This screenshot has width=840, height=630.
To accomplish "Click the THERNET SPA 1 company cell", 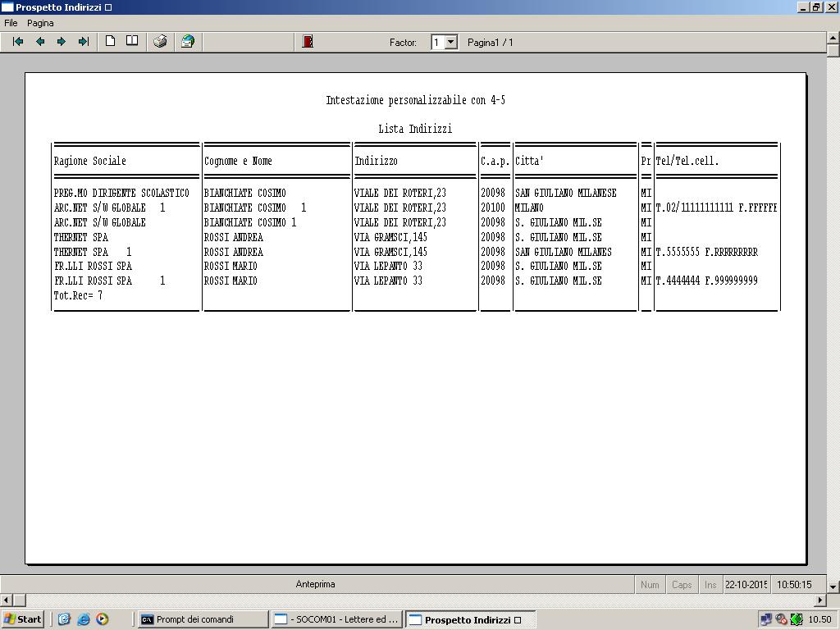I will click(x=93, y=252).
